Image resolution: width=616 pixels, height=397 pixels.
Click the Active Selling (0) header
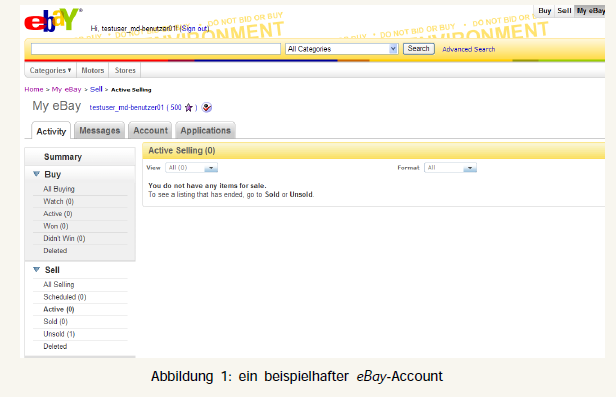point(182,150)
